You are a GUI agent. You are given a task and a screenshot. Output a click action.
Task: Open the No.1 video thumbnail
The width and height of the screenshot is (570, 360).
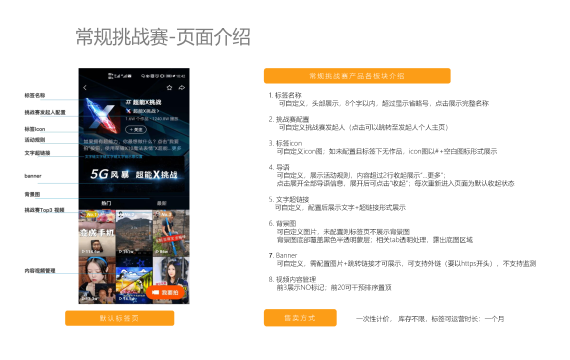[x=97, y=233]
